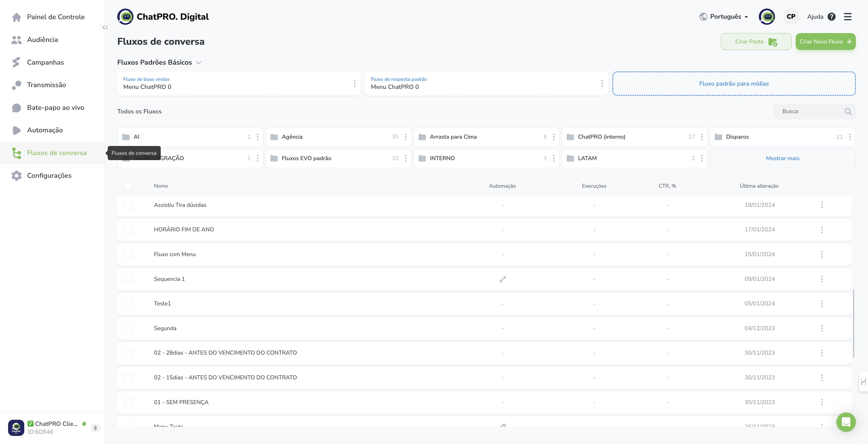Check the Sequencia 1 checkbox
Image resolution: width=868 pixels, height=444 pixels.
click(128, 279)
